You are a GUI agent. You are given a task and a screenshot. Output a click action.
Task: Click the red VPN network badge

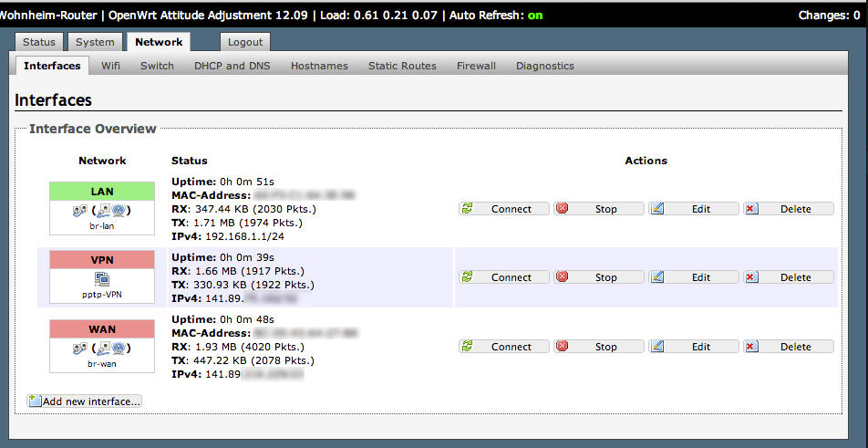[x=102, y=260]
